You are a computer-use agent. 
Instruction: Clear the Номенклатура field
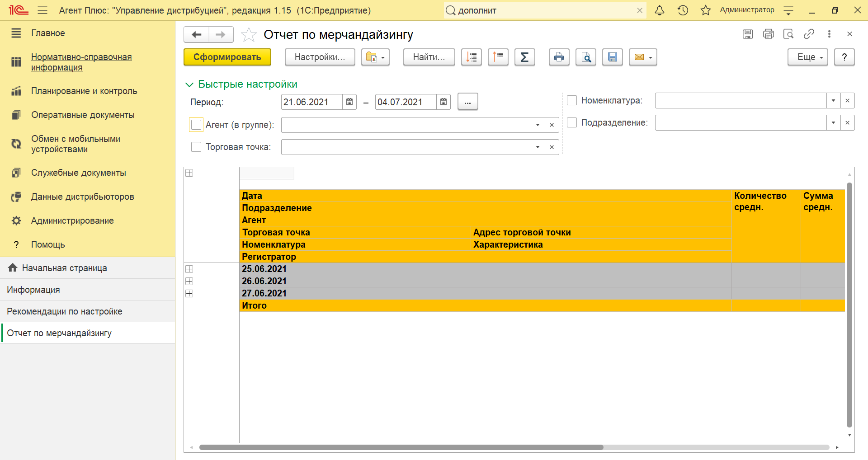click(x=848, y=101)
